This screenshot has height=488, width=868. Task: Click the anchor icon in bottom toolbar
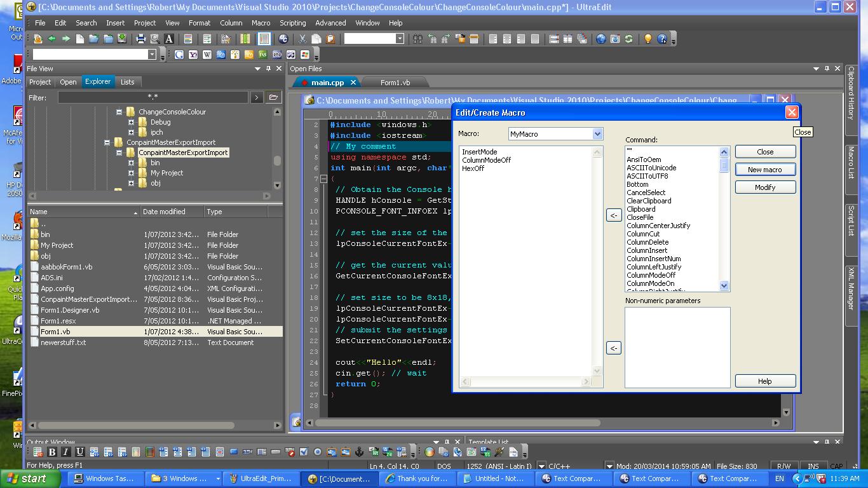point(359,452)
